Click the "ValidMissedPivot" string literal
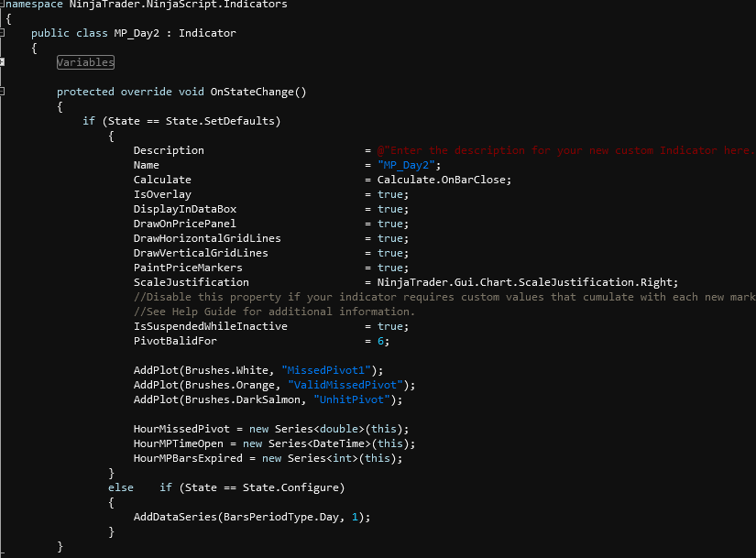Viewport: 756px width, 558px height. 345,385
